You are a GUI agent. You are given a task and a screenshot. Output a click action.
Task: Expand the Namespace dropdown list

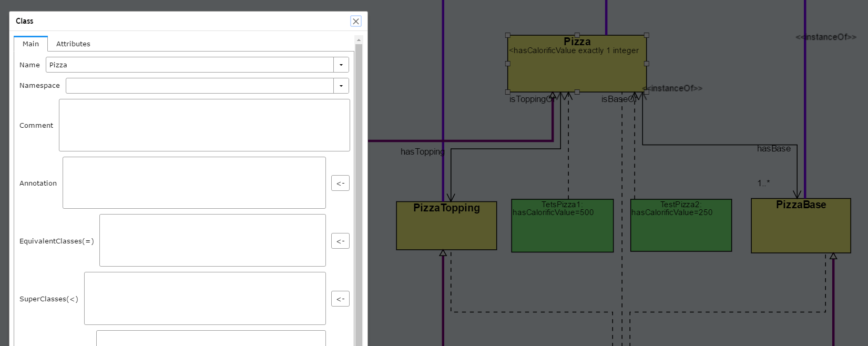341,86
